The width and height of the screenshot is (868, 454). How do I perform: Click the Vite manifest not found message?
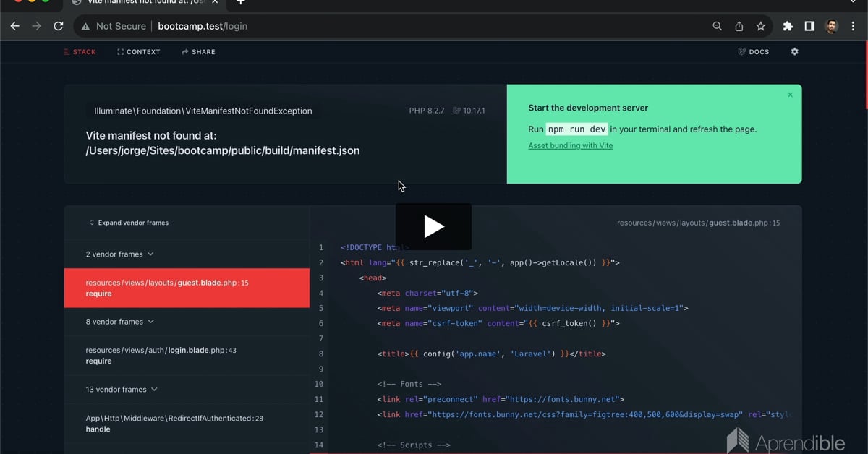[x=223, y=143]
